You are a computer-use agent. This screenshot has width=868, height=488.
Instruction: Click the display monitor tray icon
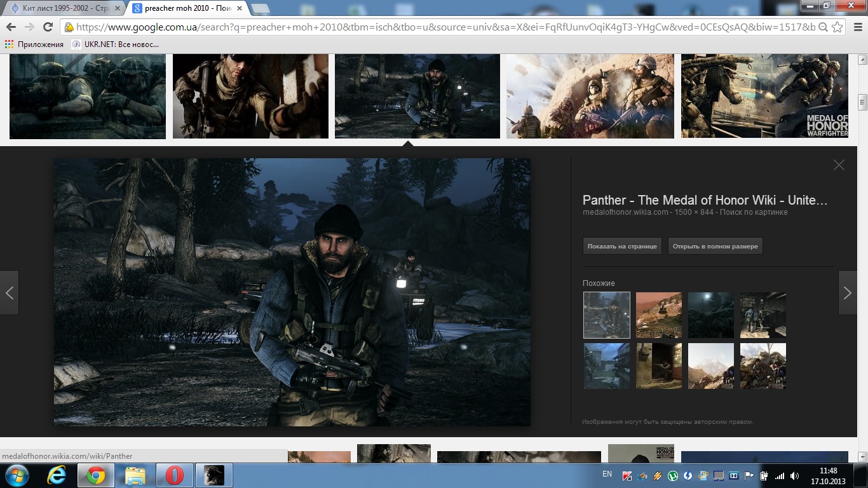click(x=719, y=475)
